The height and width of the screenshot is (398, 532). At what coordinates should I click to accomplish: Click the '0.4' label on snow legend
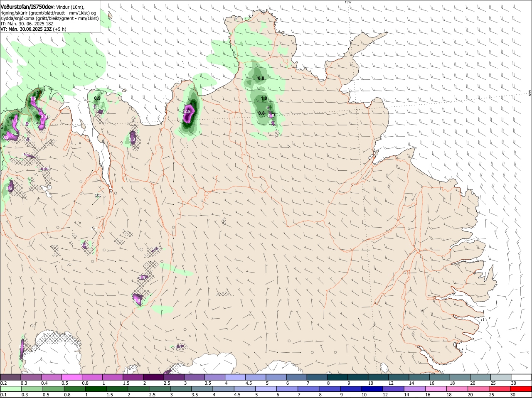(44, 383)
